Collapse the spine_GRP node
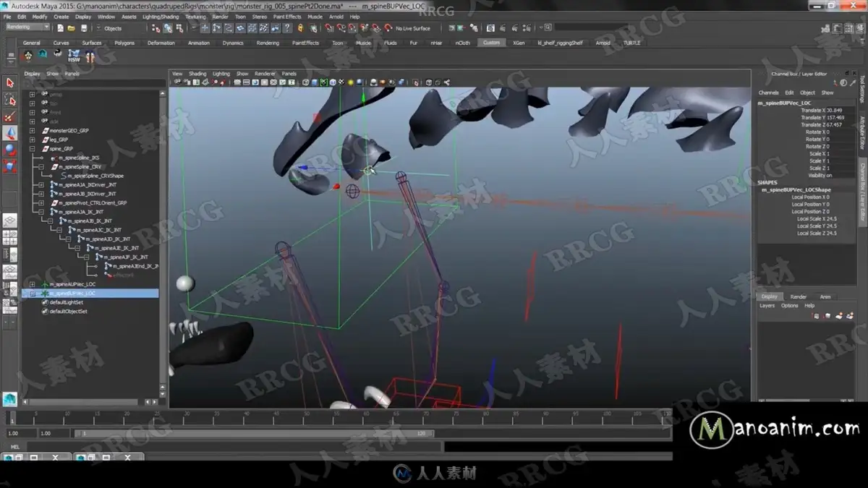868x488 pixels. [32, 148]
